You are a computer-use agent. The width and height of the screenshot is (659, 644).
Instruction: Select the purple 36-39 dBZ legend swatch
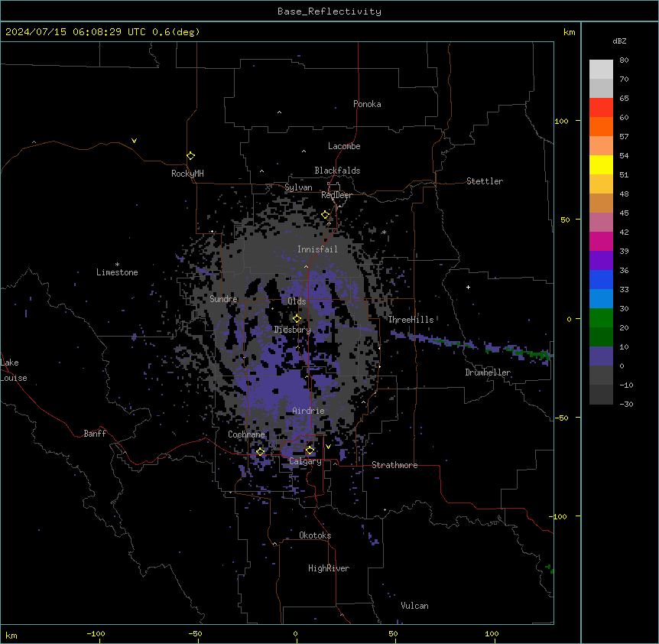click(601, 260)
